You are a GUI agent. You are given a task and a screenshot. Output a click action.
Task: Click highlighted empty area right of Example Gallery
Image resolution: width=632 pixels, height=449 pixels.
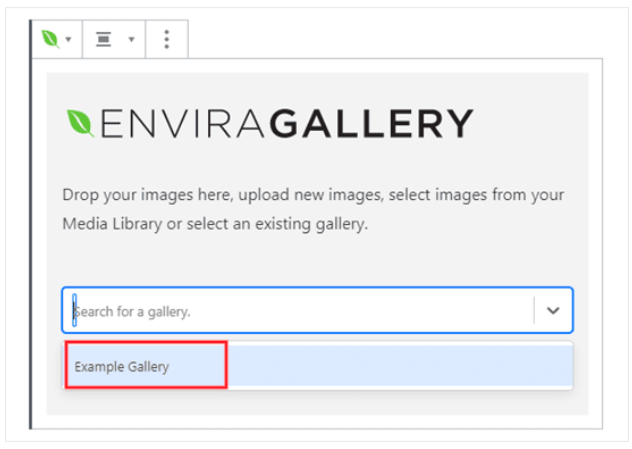tap(400, 365)
